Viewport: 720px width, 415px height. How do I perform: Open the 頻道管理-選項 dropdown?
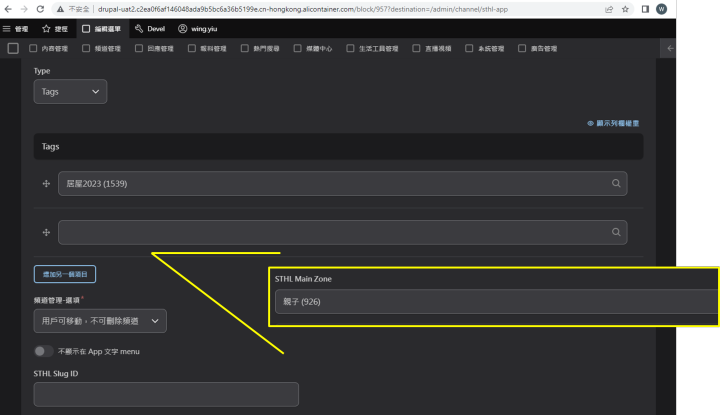100,321
